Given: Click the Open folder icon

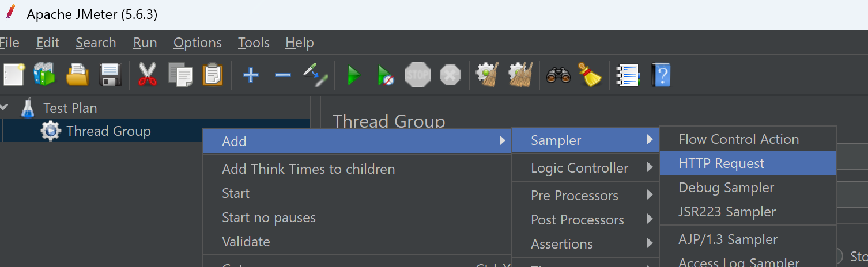Looking at the screenshot, I should pyautogui.click(x=78, y=75).
